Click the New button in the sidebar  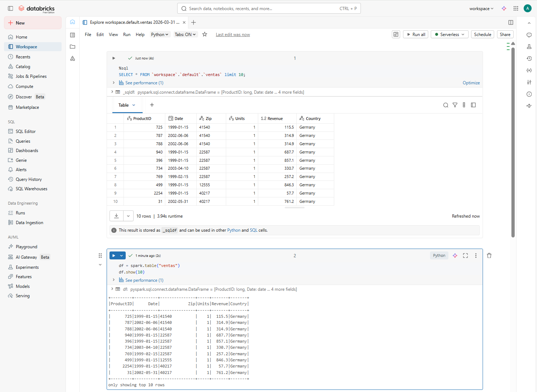pos(33,23)
